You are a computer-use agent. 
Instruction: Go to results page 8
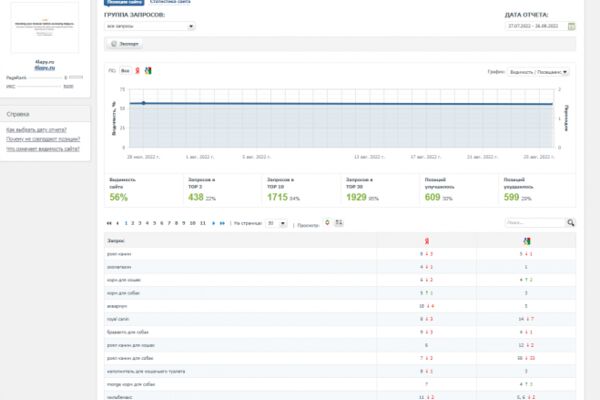click(176, 223)
